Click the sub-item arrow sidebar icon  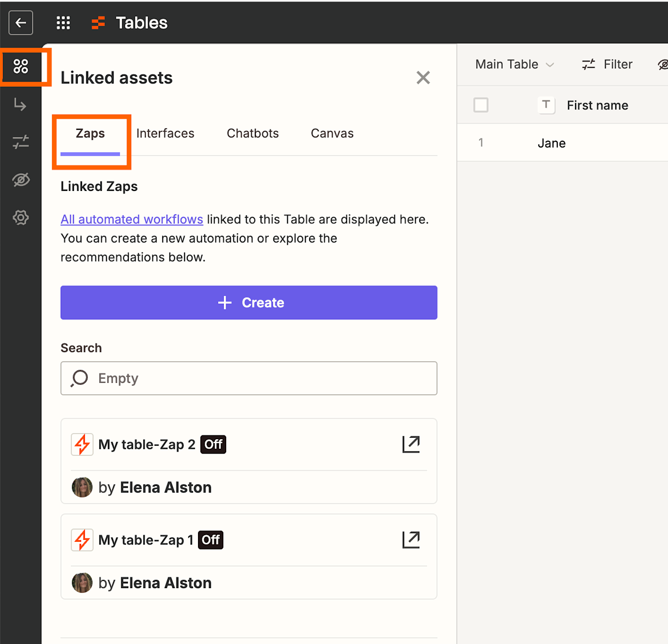[x=20, y=104]
